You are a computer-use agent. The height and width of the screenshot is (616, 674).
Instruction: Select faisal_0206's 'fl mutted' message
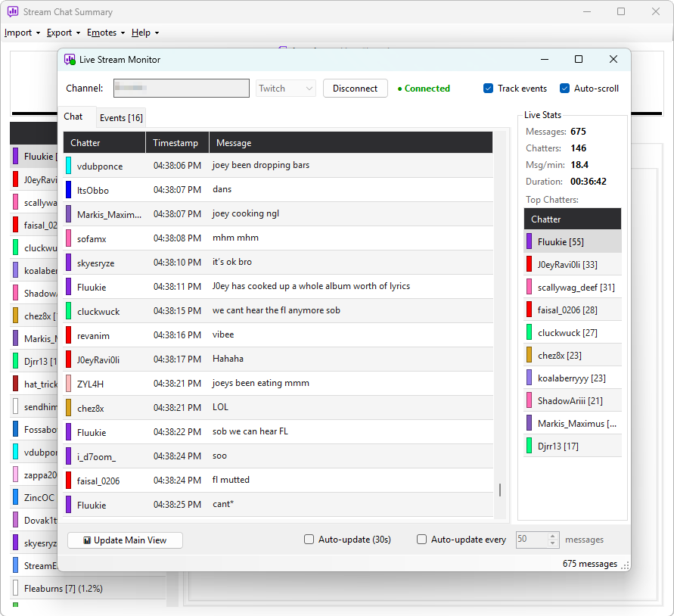tap(278, 480)
